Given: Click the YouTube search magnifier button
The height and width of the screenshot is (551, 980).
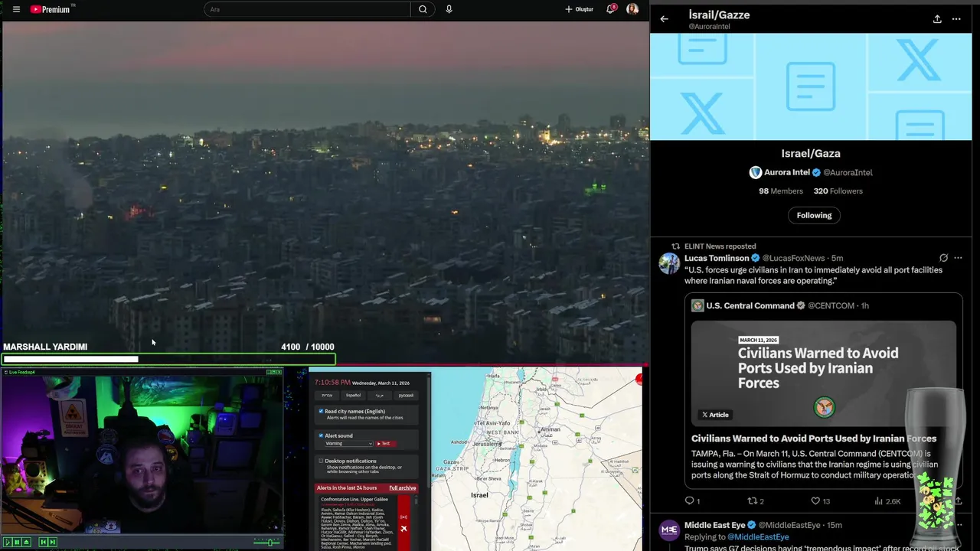Looking at the screenshot, I should 423,9.
